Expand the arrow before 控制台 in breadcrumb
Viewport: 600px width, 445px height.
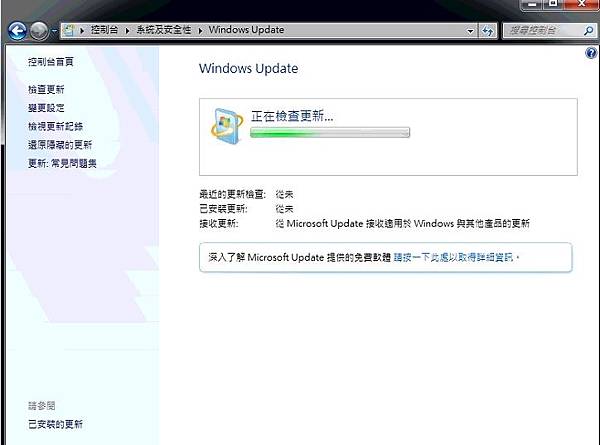[82, 30]
